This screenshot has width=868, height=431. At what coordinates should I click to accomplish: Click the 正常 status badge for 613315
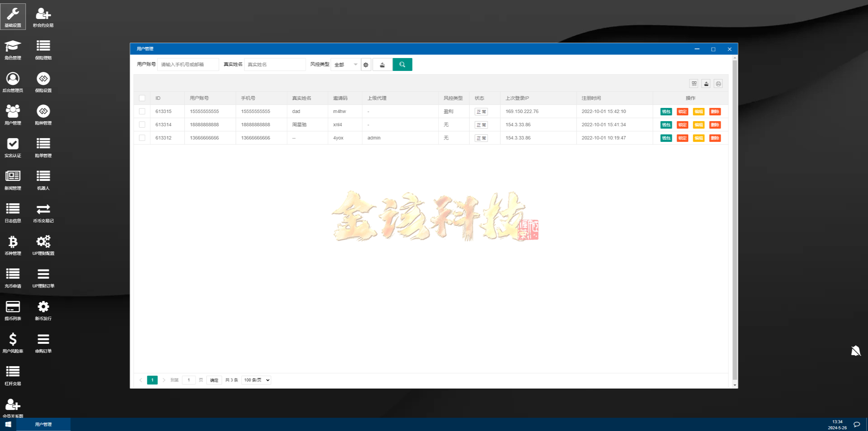(x=481, y=112)
